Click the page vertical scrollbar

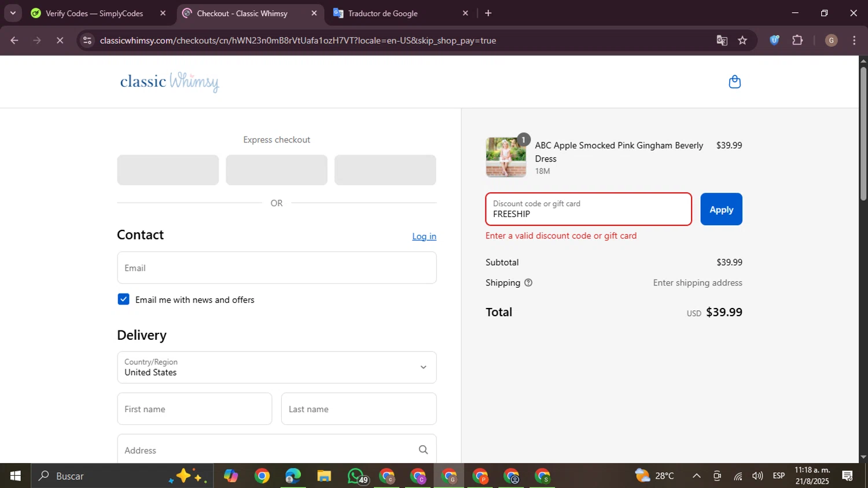[x=863, y=134]
